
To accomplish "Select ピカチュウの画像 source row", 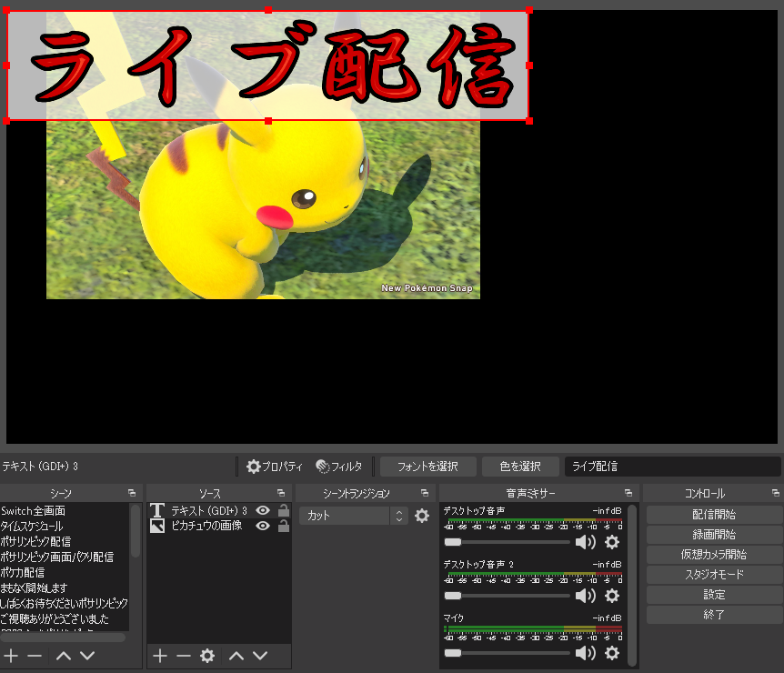I will pyautogui.click(x=219, y=526).
